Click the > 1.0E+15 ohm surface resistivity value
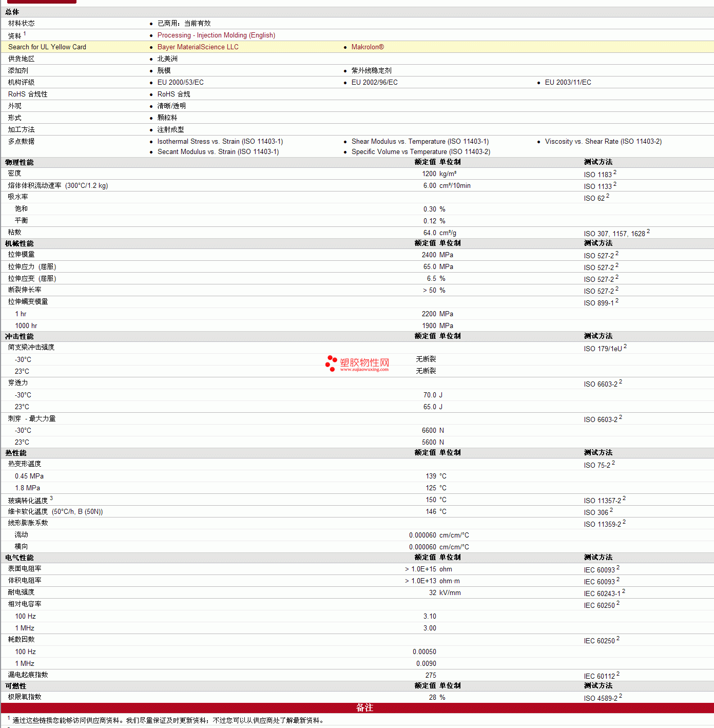 pyautogui.click(x=429, y=569)
